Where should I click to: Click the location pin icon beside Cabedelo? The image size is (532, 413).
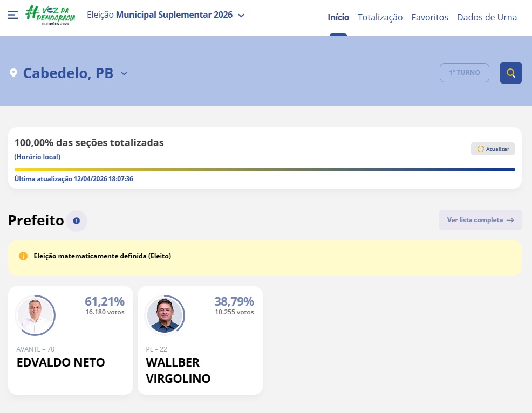[x=13, y=73]
